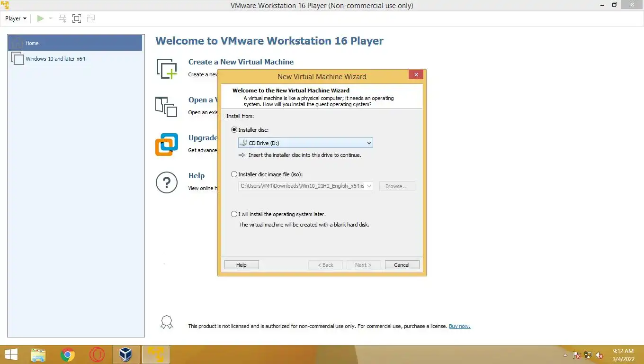Viewport: 644px width, 364px height.
Task: Click the Help heading on the welcome page
Action: [x=197, y=176]
